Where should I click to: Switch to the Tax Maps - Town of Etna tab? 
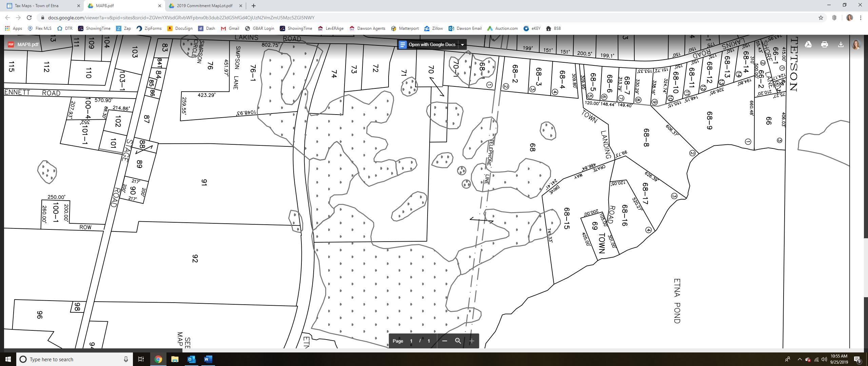tap(42, 6)
